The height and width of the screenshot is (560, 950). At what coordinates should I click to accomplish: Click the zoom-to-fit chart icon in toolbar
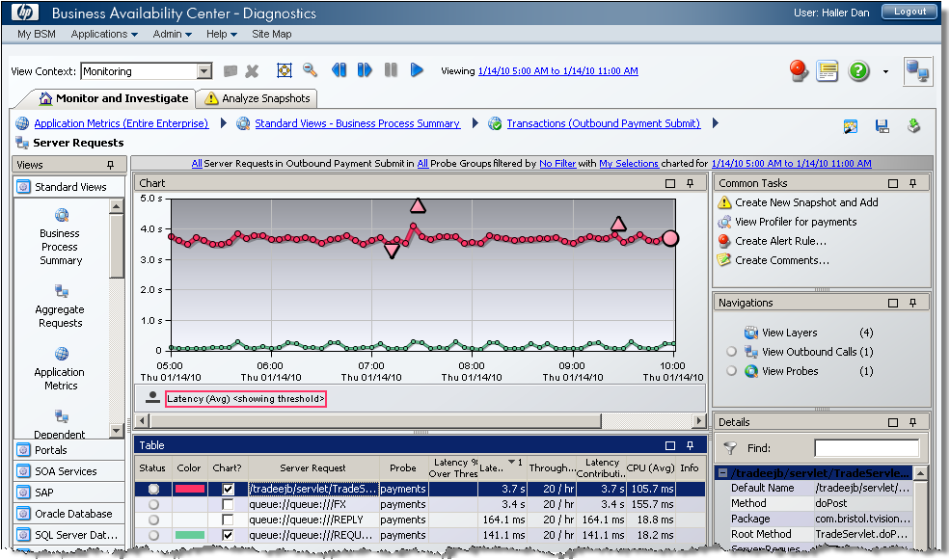[x=285, y=70]
